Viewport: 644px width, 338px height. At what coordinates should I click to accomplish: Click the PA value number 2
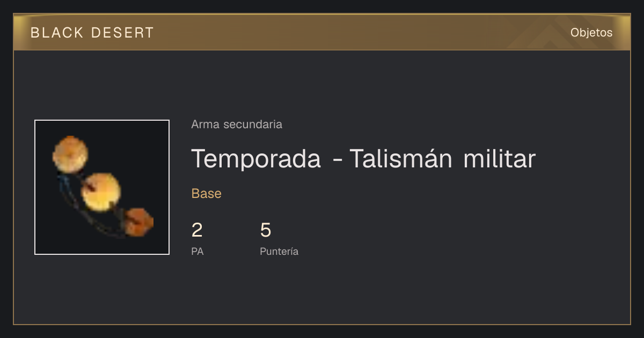(x=197, y=230)
